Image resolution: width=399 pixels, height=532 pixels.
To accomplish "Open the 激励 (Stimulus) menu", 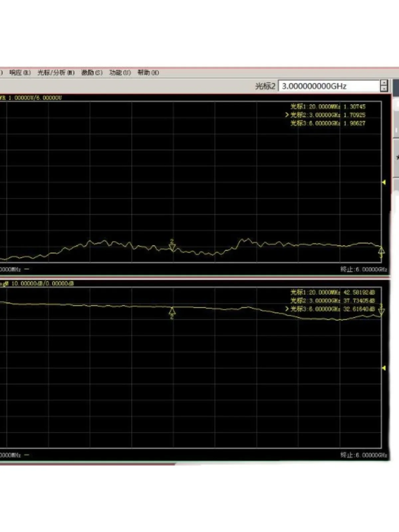I will point(92,72).
